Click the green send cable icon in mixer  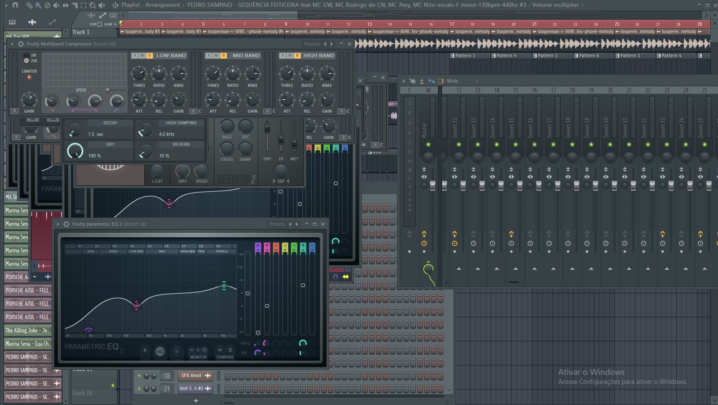pyautogui.click(x=429, y=271)
